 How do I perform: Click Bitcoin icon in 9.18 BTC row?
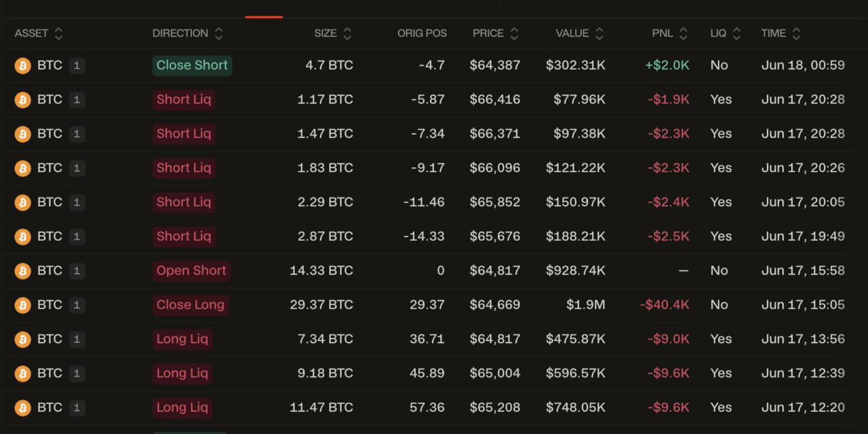point(23,374)
